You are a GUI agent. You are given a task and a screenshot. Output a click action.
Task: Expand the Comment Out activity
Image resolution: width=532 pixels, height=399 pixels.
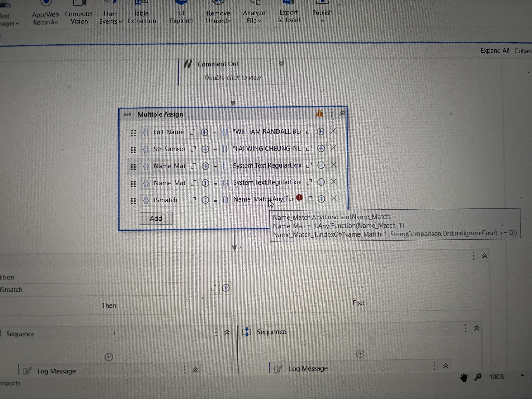tap(281, 63)
